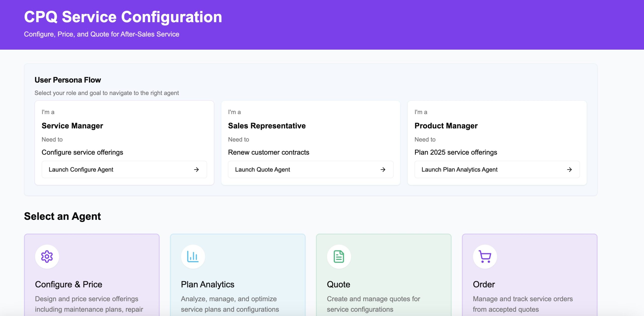Select the Sales Representative persona heading

tap(267, 126)
